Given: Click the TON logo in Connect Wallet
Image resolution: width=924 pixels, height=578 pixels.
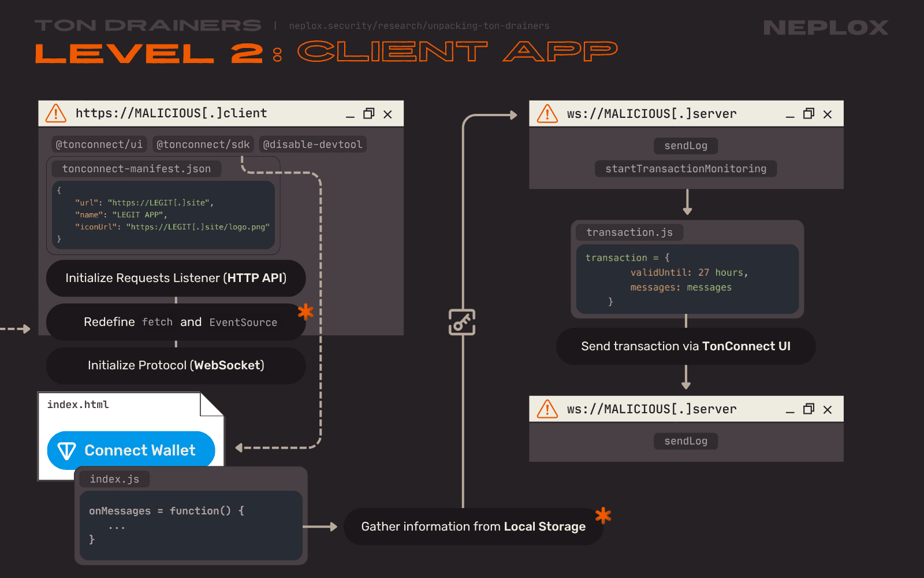Looking at the screenshot, I should pyautogui.click(x=67, y=450).
